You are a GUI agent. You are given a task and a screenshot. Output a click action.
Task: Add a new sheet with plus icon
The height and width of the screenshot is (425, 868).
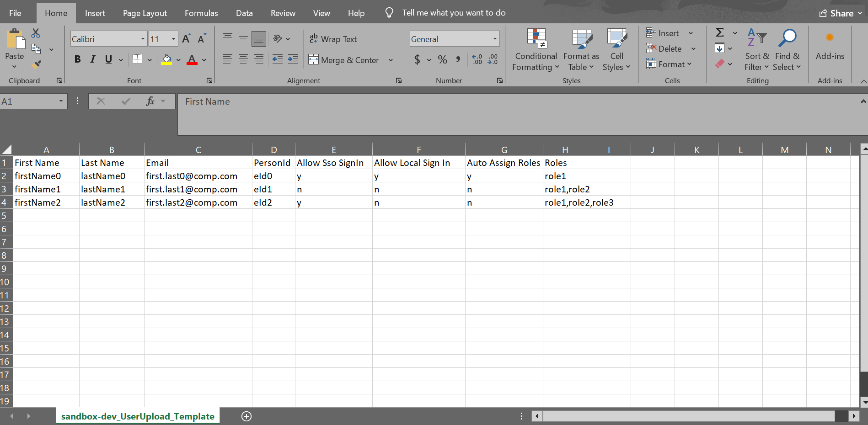click(246, 416)
